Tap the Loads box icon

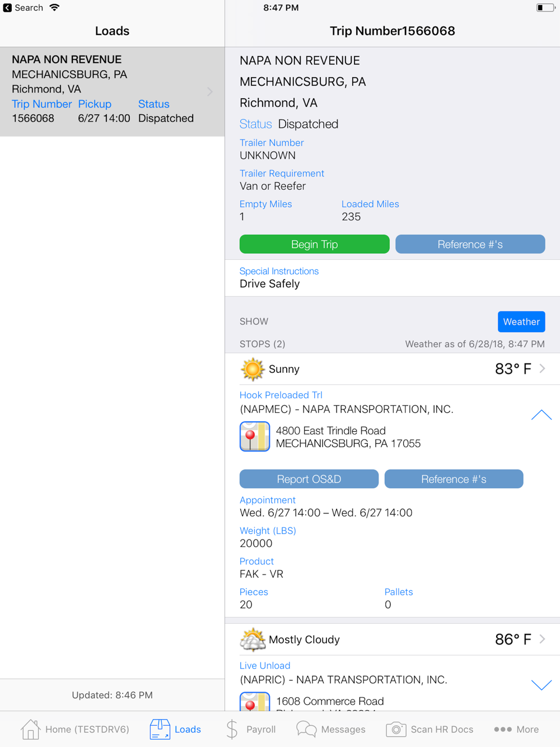tap(160, 729)
